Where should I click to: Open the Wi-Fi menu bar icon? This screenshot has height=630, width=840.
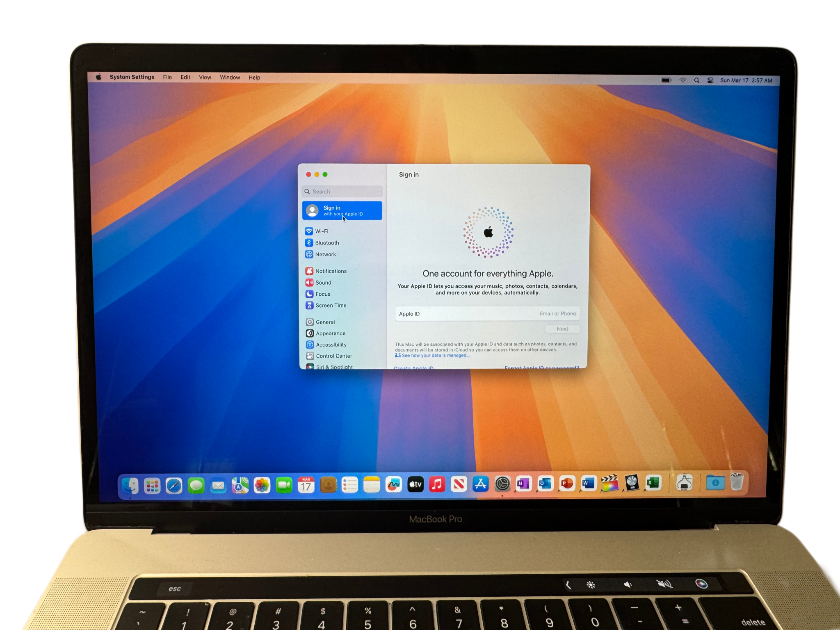[x=683, y=80]
